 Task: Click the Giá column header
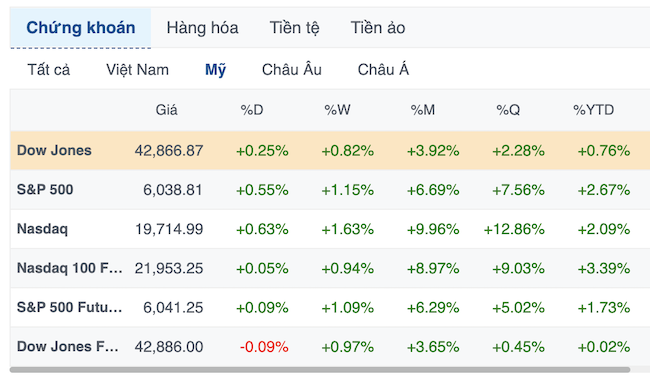166,110
